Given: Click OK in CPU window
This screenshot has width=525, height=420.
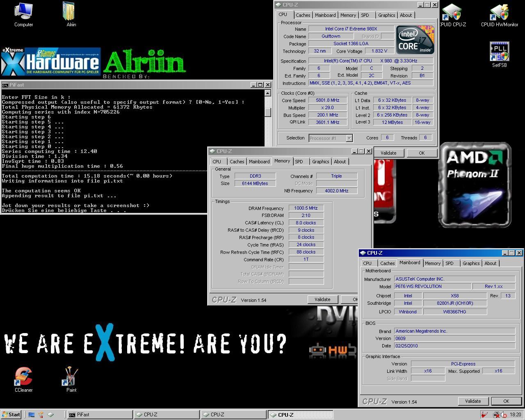Looking at the screenshot, I should click(421, 153).
